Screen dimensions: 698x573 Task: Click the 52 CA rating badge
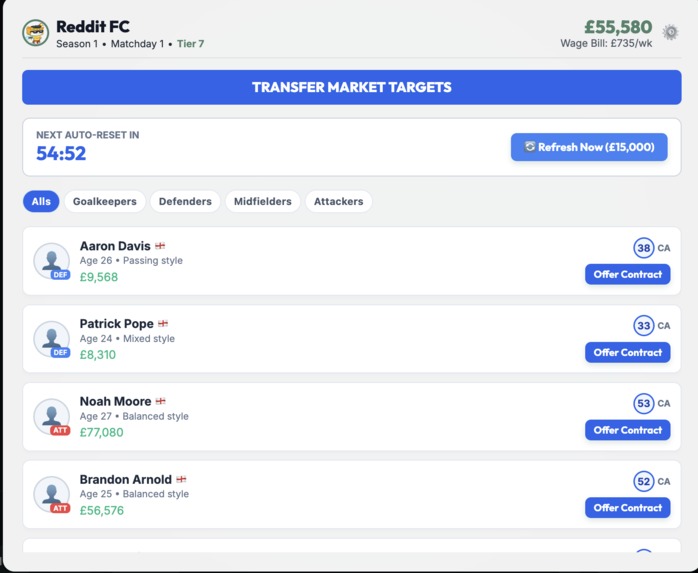click(644, 482)
